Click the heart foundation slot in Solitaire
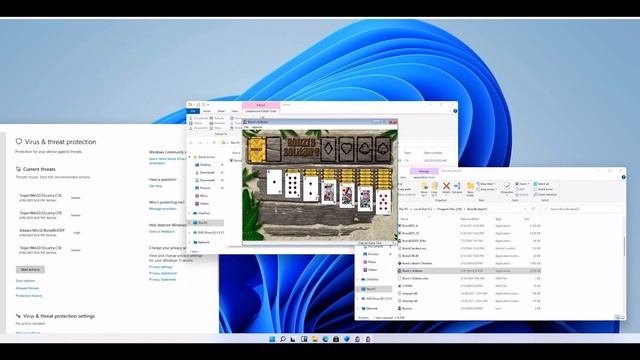This screenshot has height=360, width=640. [x=346, y=149]
